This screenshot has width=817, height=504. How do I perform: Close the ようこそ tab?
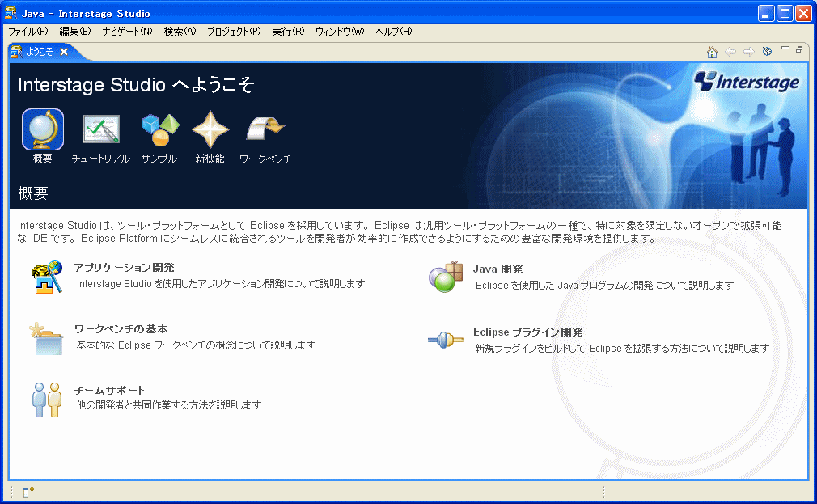(x=64, y=52)
